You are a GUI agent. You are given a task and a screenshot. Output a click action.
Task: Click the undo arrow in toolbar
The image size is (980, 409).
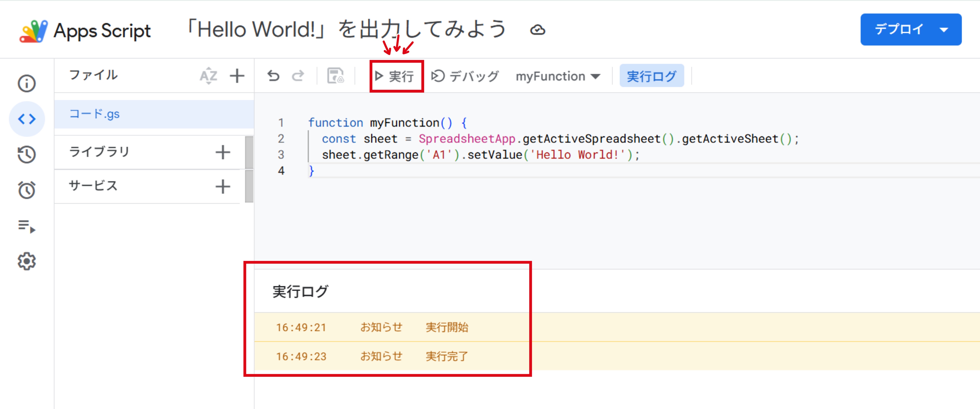273,76
